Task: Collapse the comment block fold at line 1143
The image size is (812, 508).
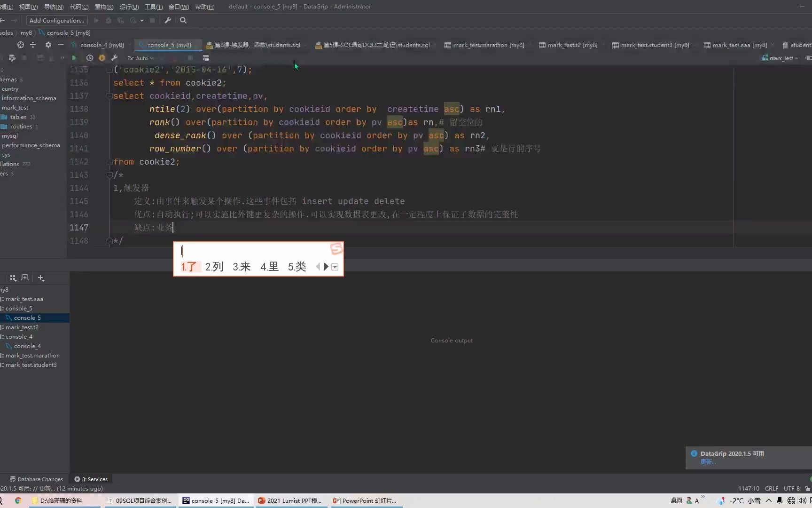Action: (109, 175)
